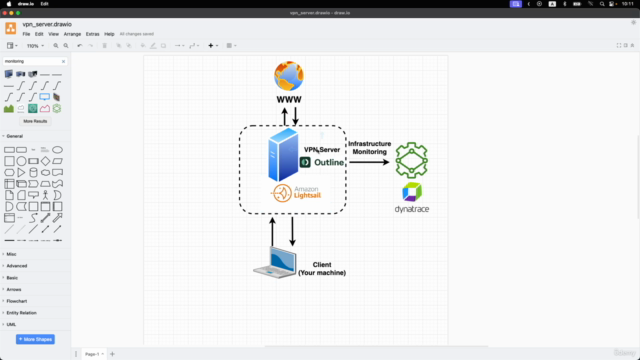Click the To Front icon
640x360 pixels.
[x=119, y=46]
